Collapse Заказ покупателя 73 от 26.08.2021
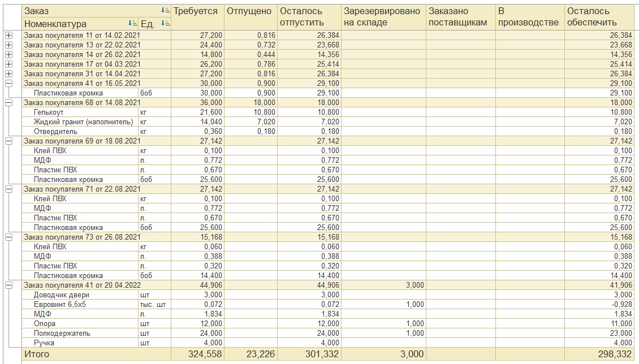The image size is (639, 364). [x=8, y=237]
